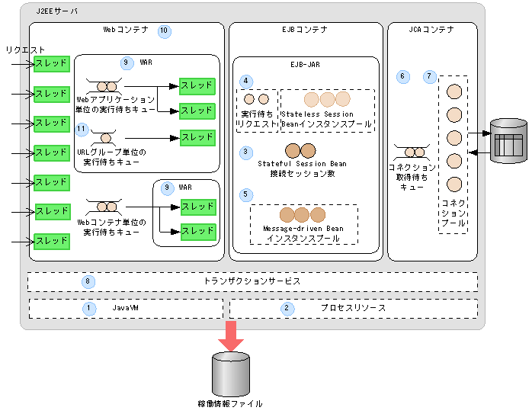
Task: Click the トランザクションサービス label
Action: coord(252,281)
